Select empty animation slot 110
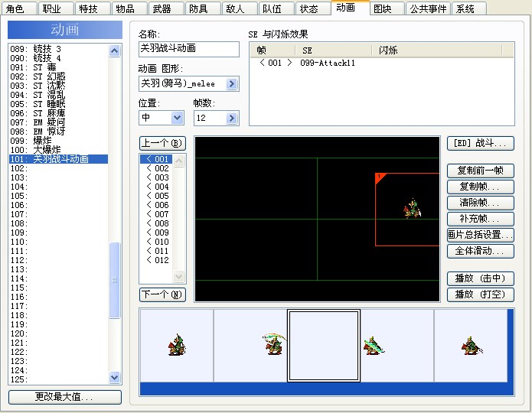 [58, 242]
